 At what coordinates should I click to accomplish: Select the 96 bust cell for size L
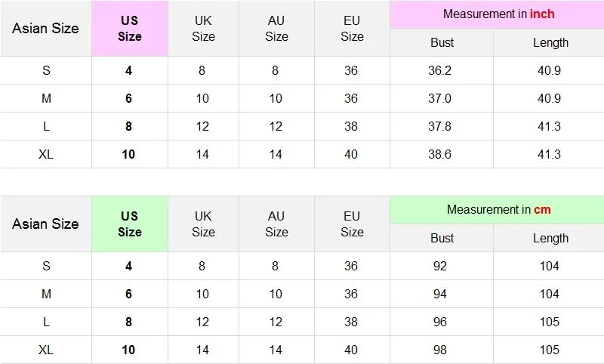[x=442, y=322]
